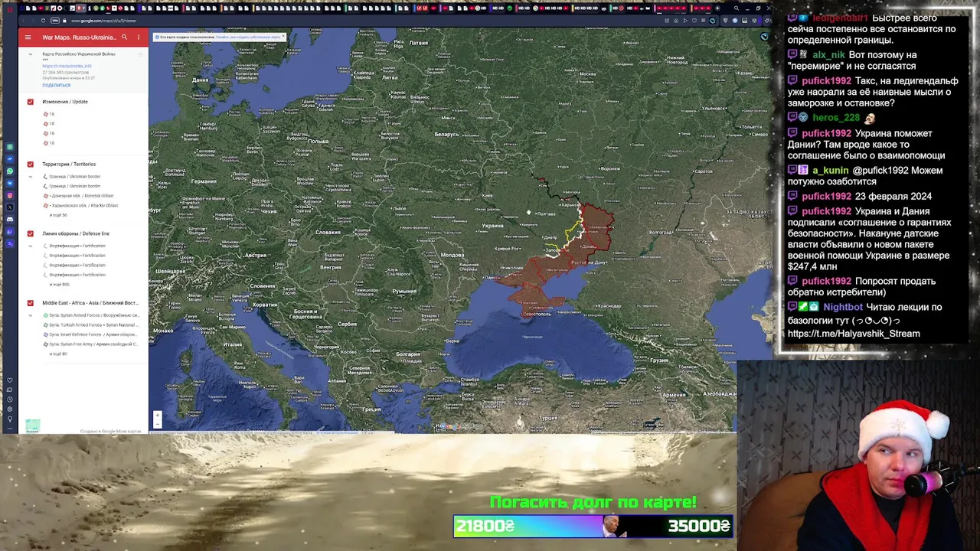Collapse the Territories layer list
This screenshot has height=551, width=980.
coord(31,177)
